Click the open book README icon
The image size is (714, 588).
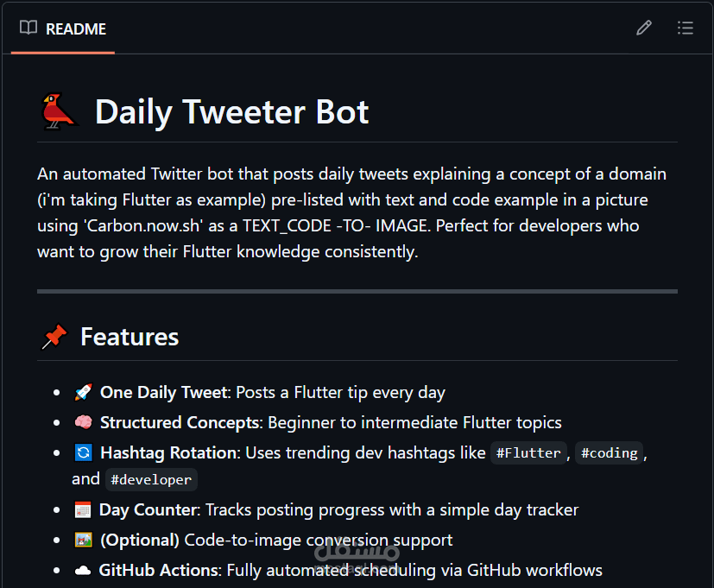tap(28, 28)
